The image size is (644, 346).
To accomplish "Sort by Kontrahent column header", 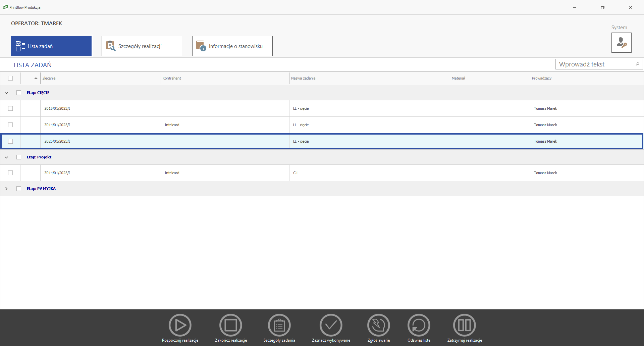I will pos(225,78).
